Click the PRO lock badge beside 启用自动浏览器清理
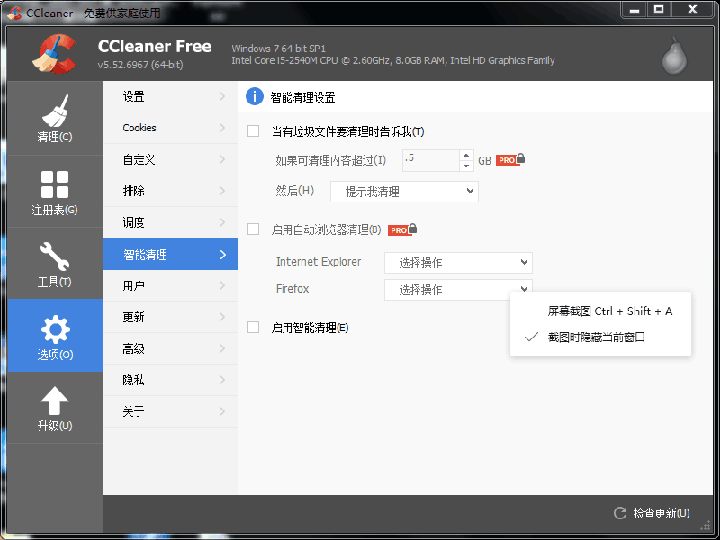The image size is (720, 540). click(x=402, y=229)
